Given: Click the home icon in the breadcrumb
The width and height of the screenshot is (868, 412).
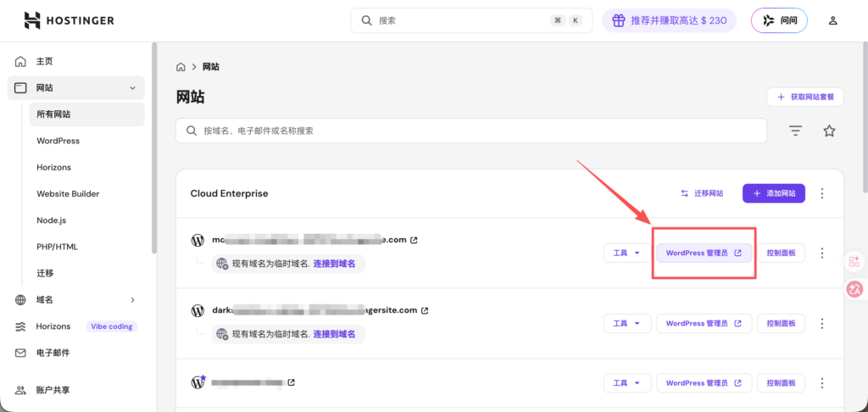Looking at the screenshot, I should [181, 67].
